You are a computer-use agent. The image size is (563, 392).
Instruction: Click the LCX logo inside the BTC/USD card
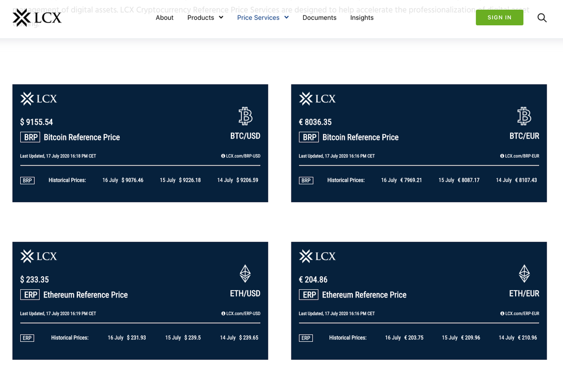[x=38, y=98]
